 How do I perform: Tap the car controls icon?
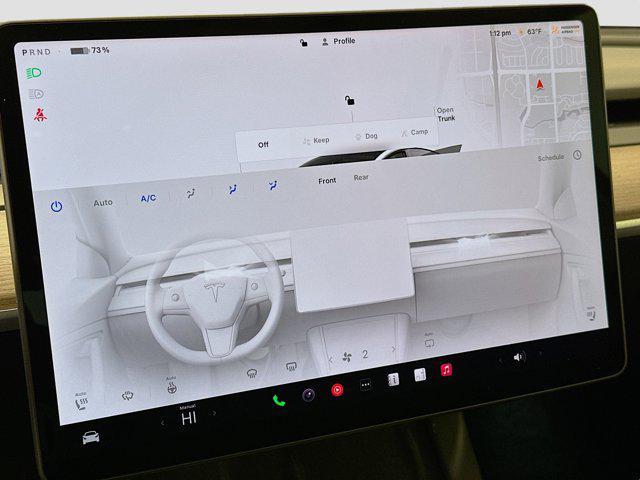point(91,438)
